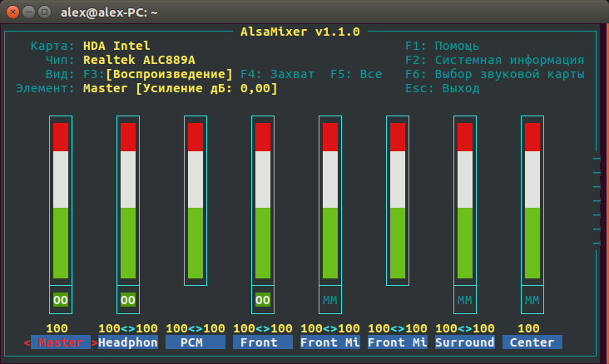
Task: Click the 100<>100 value above PCM
Action: pos(196,328)
